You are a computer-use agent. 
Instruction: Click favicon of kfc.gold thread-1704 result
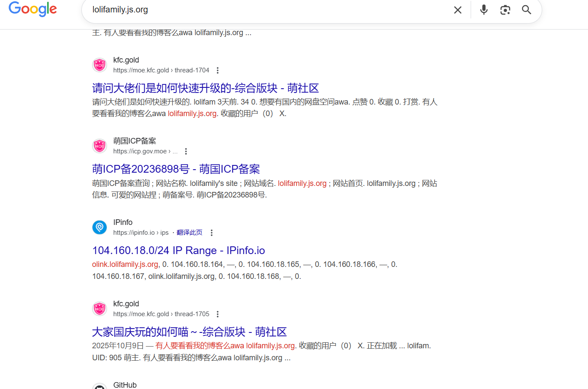[x=100, y=65]
